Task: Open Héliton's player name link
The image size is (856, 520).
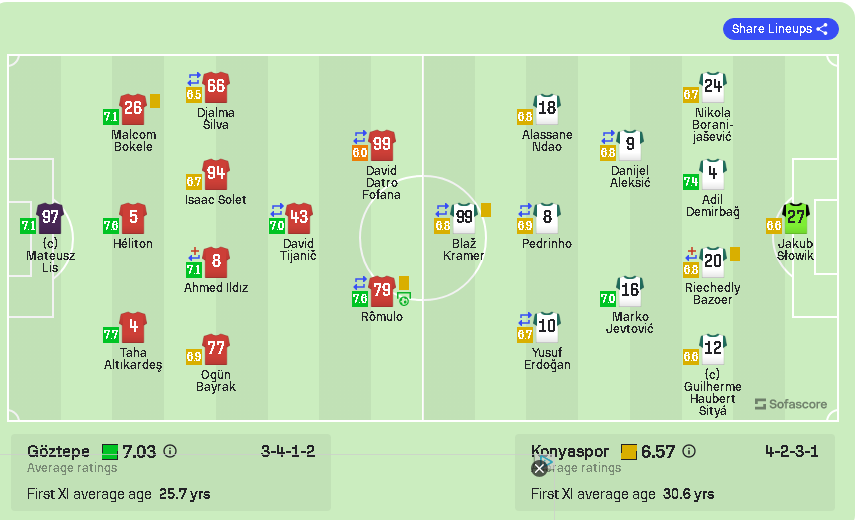Action: 133,244
